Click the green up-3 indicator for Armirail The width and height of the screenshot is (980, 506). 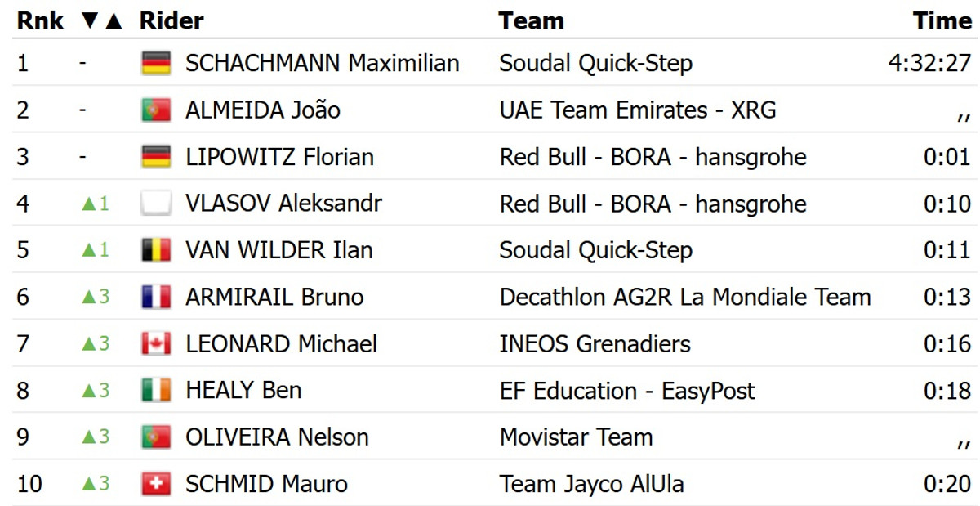pyautogui.click(x=95, y=297)
